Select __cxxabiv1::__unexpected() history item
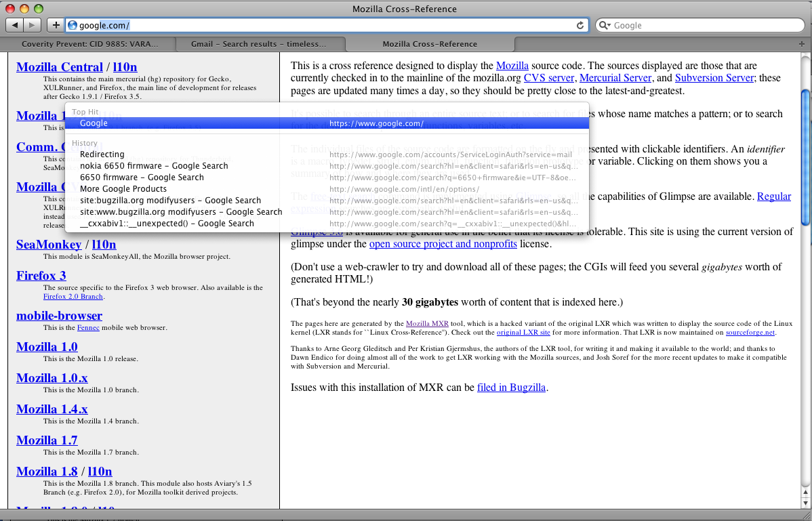 click(327, 224)
